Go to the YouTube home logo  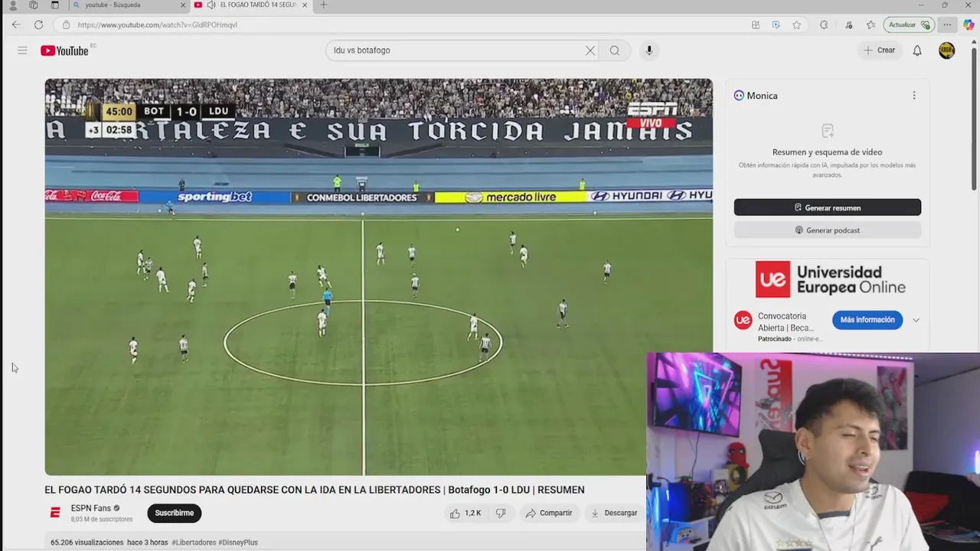click(64, 51)
